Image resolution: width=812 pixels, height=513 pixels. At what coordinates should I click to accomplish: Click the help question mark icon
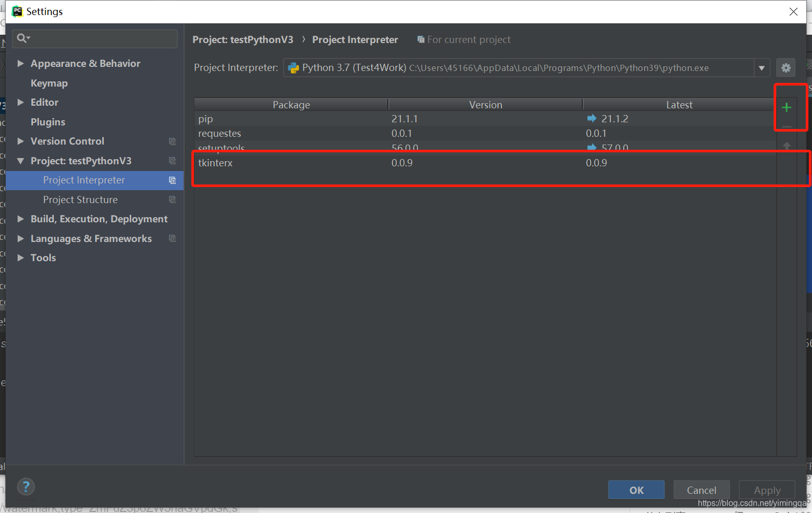coord(26,487)
